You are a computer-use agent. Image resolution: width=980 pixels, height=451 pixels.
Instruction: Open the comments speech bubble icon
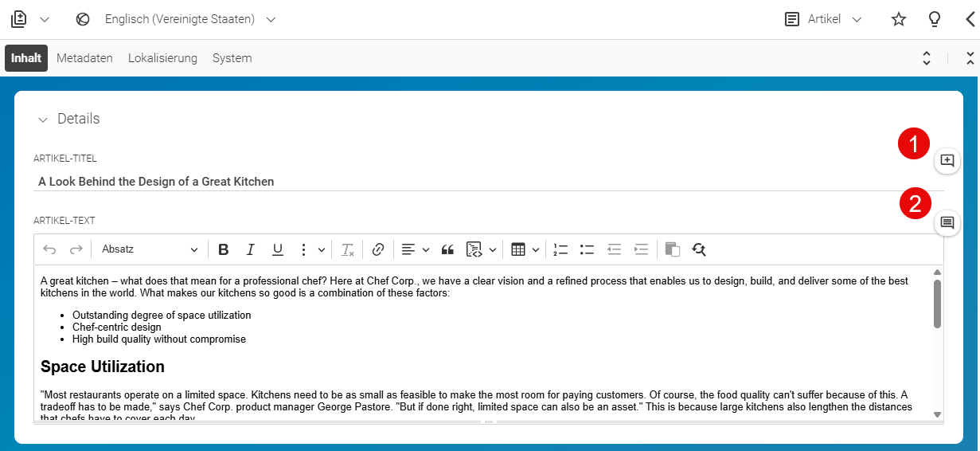[947, 222]
